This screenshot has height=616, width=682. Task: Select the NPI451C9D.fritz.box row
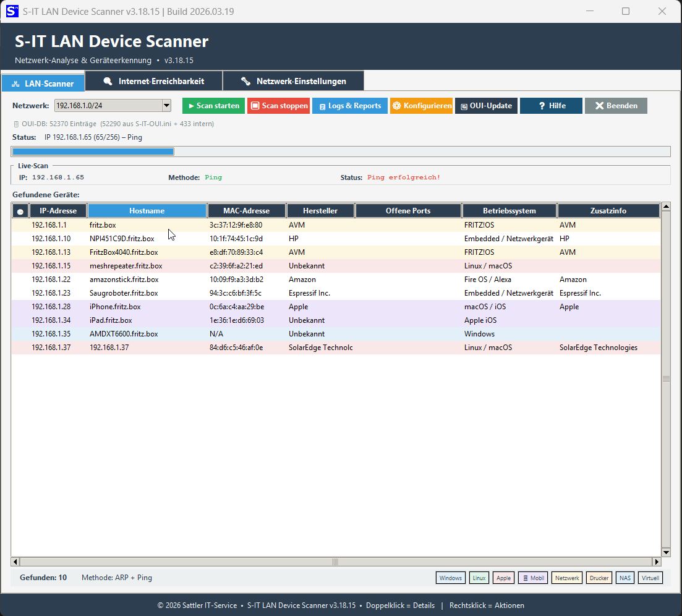pyautogui.click(x=336, y=238)
